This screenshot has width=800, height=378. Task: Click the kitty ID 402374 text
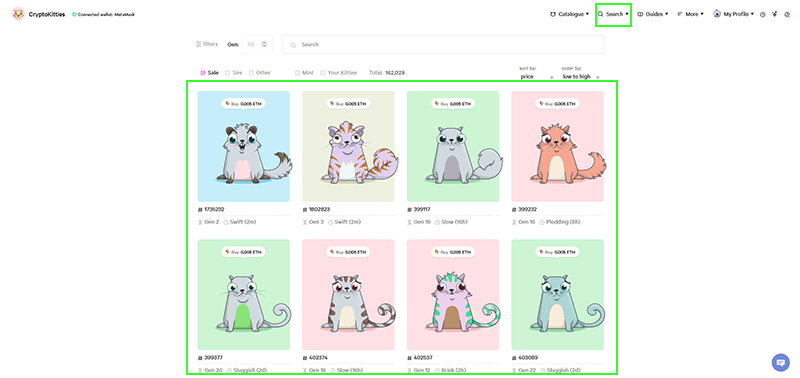tap(319, 358)
